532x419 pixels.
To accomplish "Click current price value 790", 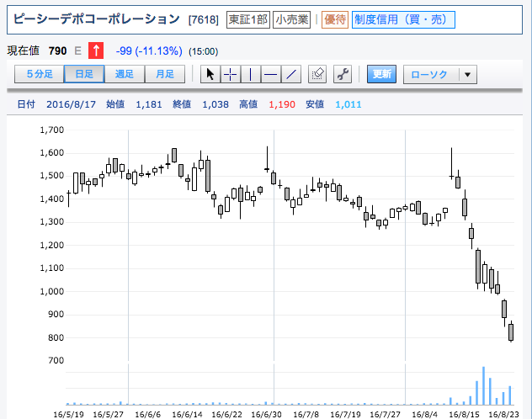I will point(57,50).
